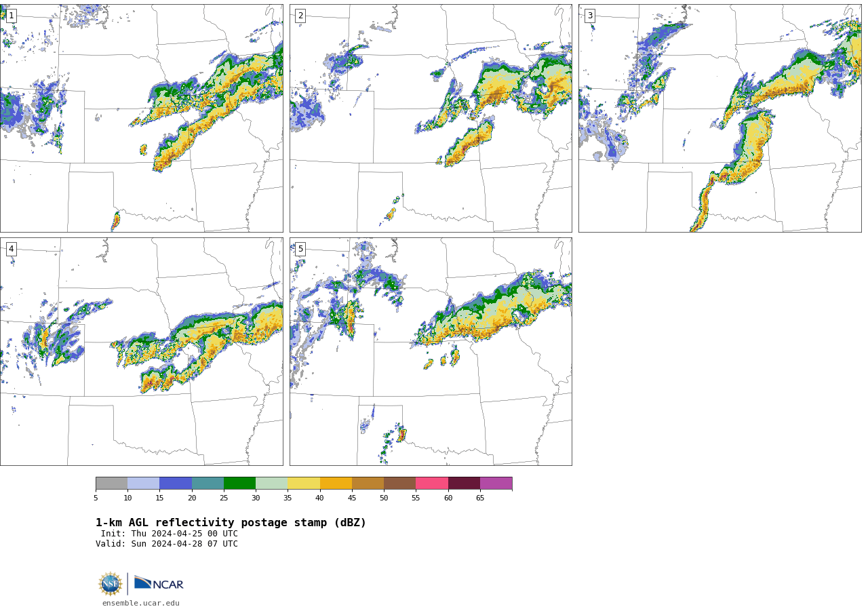Image resolution: width=868 pixels, height=611 pixels.
Task: Click the dark green 25-30 dBZ swatch
Action: click(x=240, y=484)
